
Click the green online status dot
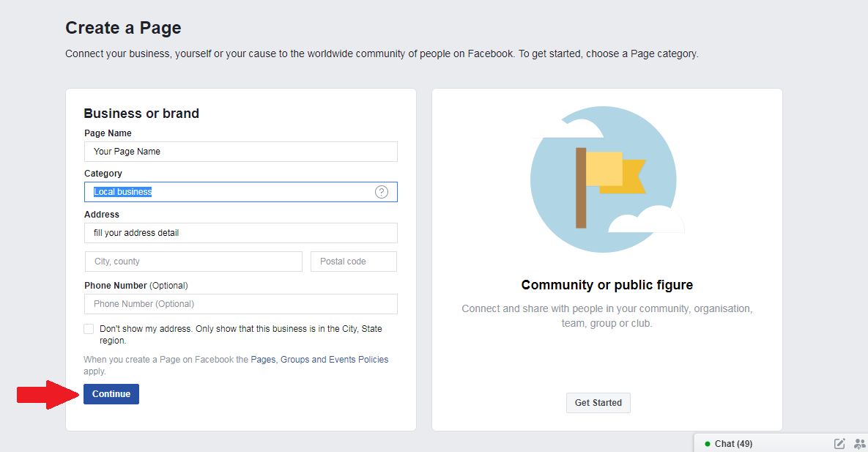coord(708,444)
